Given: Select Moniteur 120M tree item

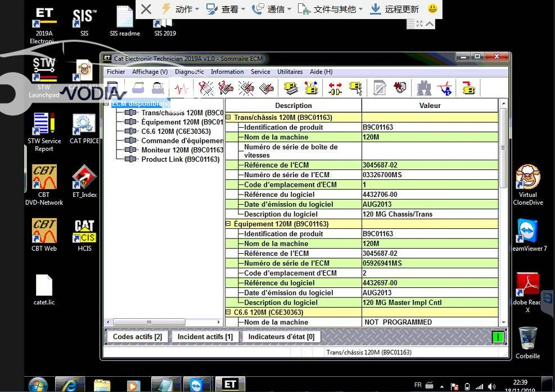Looking at the screenshot, I should pyautogui.click(x=182, y=150).
